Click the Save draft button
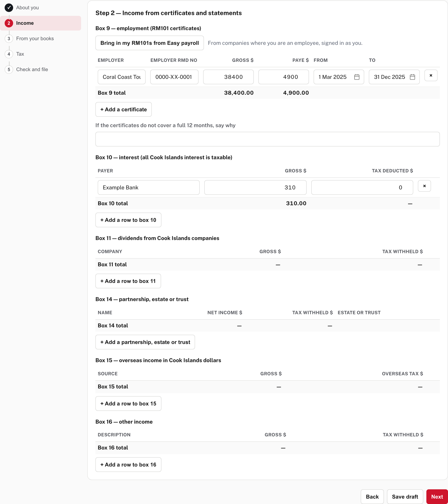The width and height of the screenshot is (448, 504). click(405, 497)
